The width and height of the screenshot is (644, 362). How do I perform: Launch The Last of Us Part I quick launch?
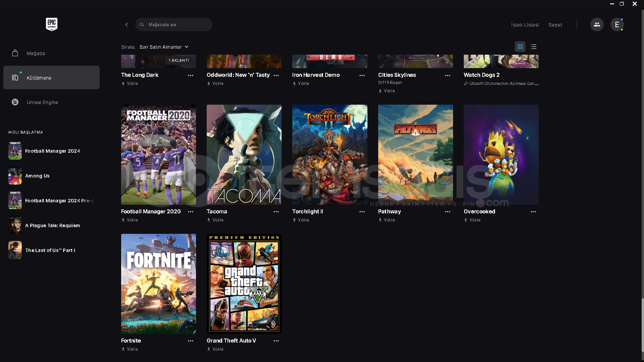click(51, 250)
